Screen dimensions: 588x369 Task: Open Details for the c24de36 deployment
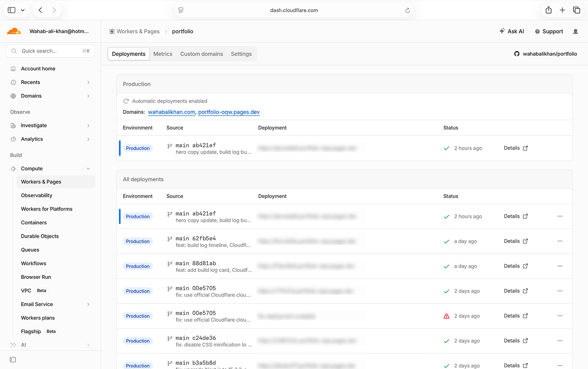[x=516, y=341]
